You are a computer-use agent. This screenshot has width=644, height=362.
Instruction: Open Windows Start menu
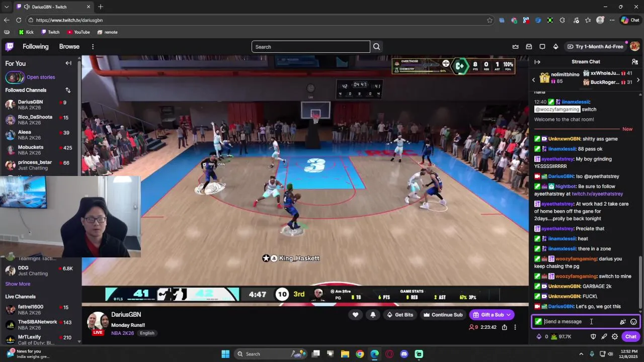225,354
